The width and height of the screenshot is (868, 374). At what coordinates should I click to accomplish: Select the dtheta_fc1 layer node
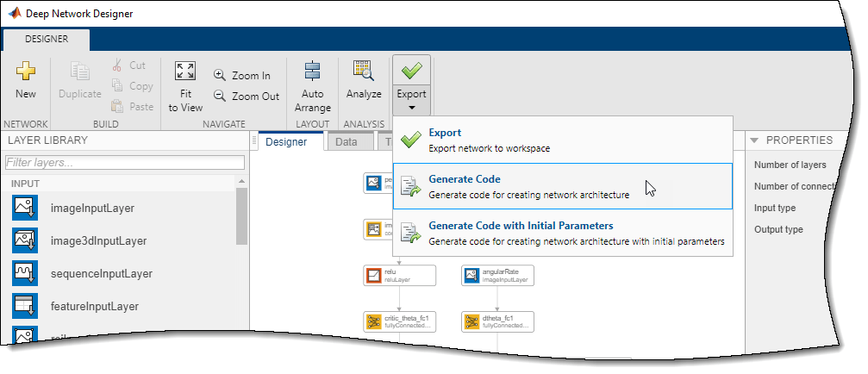click(497, 321)
